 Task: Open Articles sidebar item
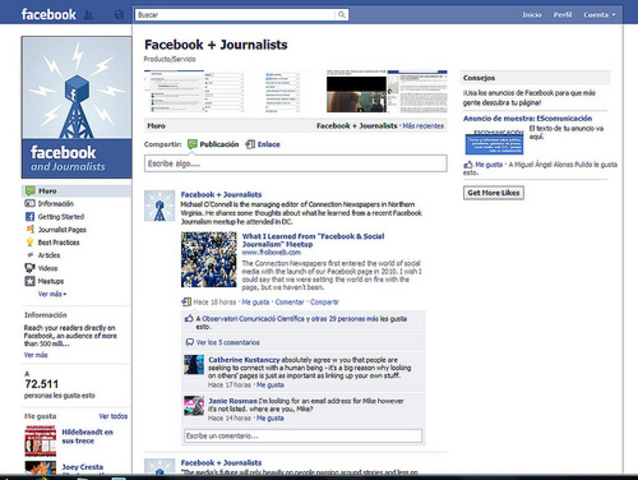(49, 255)
